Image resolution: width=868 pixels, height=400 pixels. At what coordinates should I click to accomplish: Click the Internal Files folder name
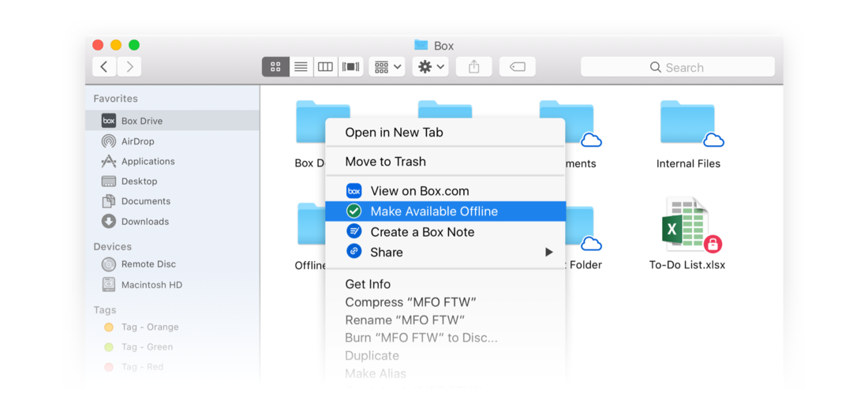[x=688, y=164]
